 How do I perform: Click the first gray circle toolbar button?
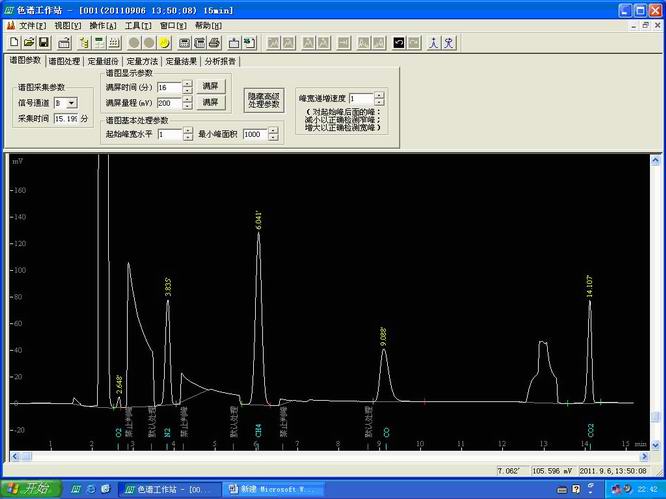[x=134, y=42]
